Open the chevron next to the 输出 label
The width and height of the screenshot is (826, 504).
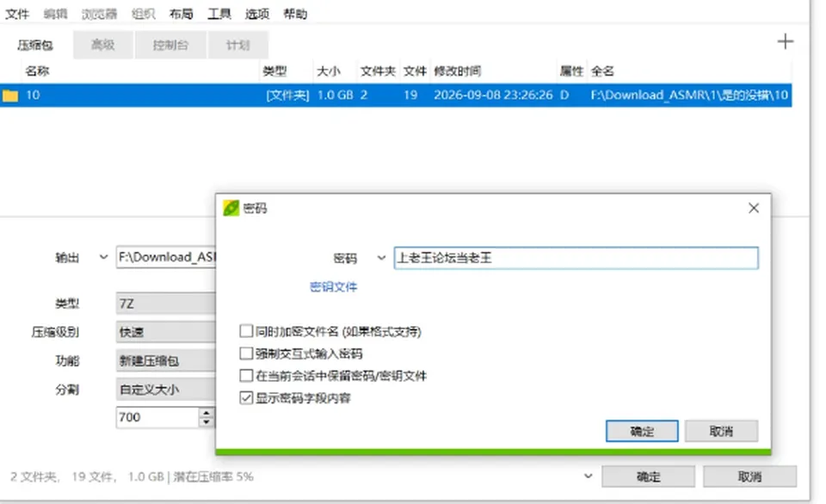103,257
